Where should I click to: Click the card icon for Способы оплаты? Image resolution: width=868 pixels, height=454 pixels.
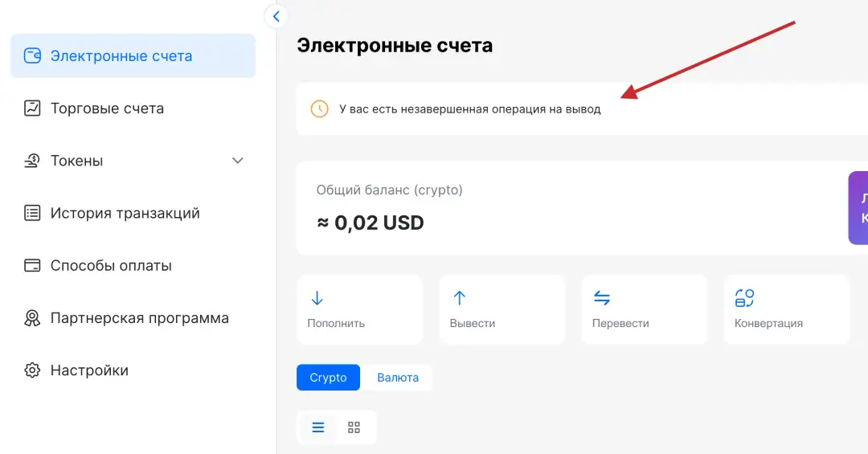[32, 265]
